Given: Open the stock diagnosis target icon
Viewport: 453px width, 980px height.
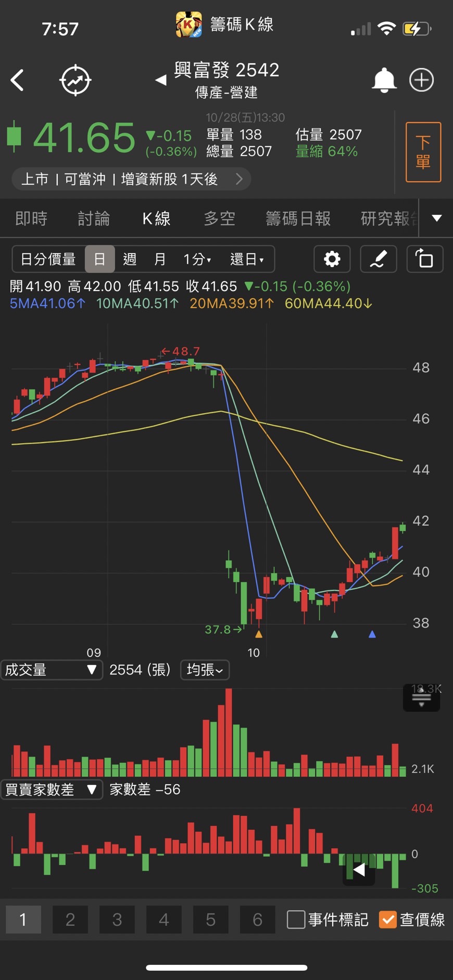Looking at the screenshot, I should [x=75, y=80].
